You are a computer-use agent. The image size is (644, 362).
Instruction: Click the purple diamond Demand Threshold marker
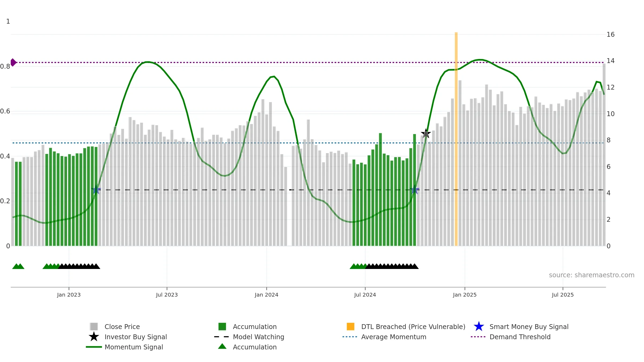(x=13, y=62)
